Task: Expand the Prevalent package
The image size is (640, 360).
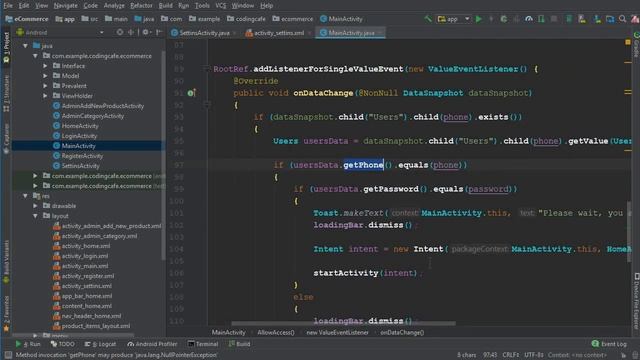Action: 45,86
